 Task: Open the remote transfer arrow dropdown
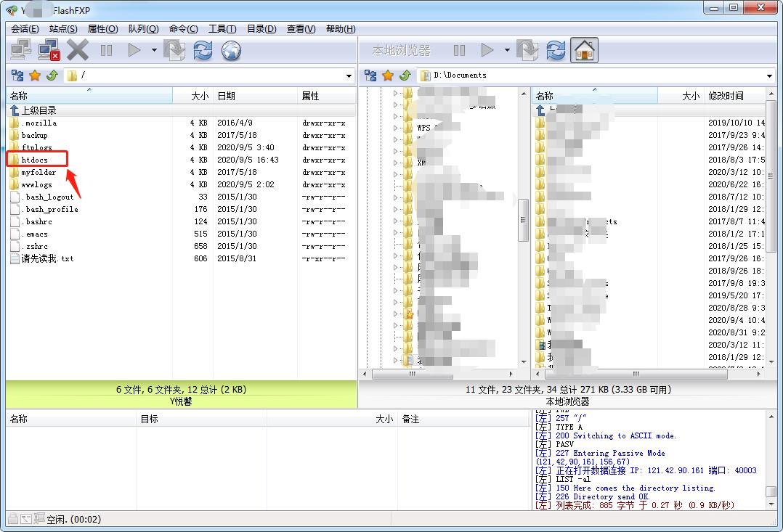(154, 50)
